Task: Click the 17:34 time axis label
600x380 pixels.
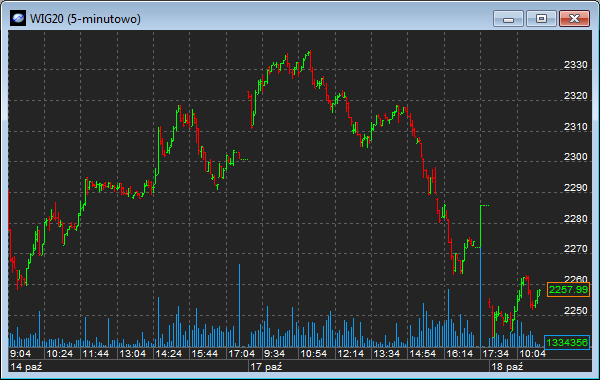Action: [x=496, y=354]
